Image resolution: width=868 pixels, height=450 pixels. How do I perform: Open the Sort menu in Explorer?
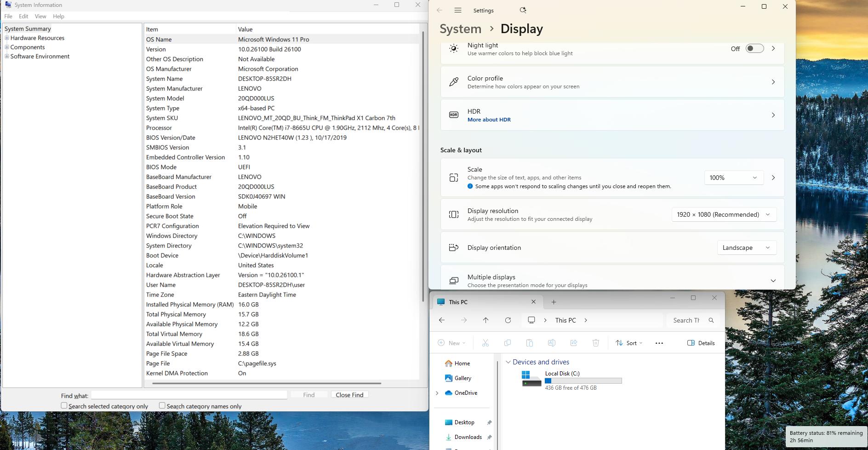tap(629, 343)
